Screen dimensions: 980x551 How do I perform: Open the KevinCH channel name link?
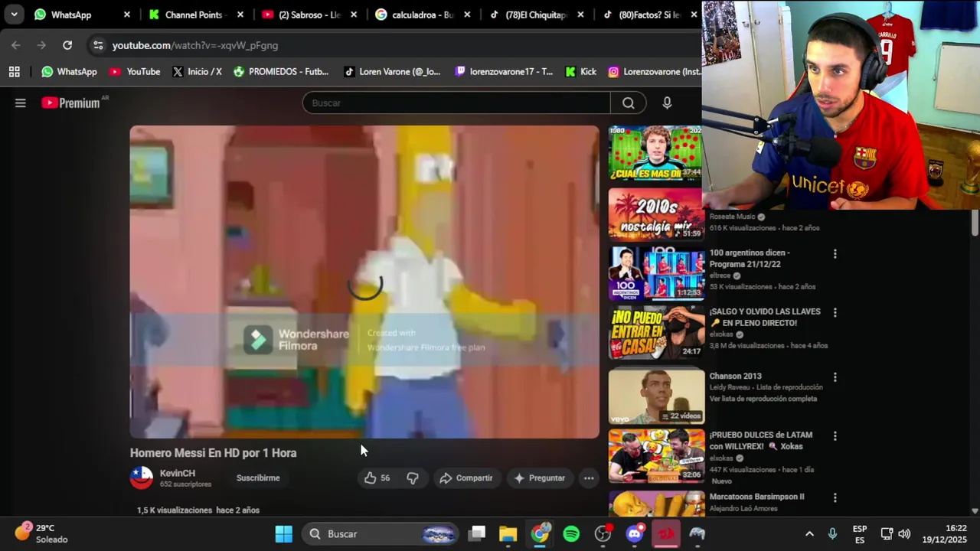click(x=178, y=473)
